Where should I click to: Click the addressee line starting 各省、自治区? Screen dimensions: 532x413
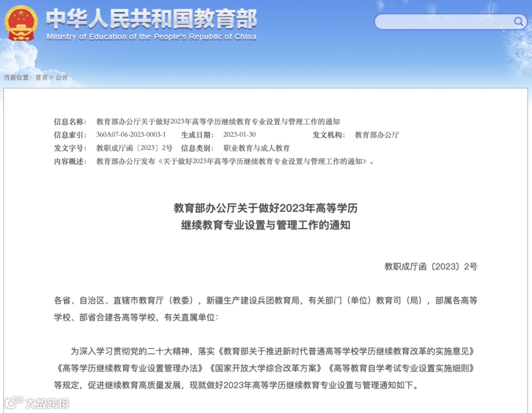point(266,300)
